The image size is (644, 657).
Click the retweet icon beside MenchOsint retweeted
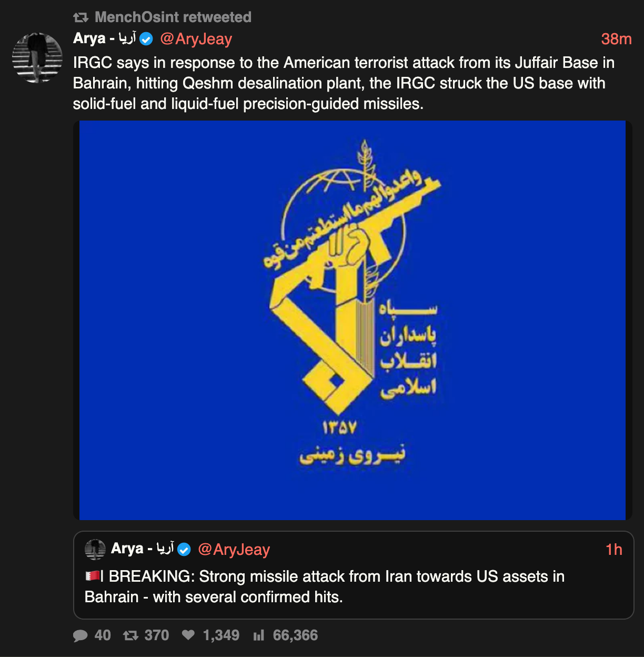pyautogui.click(x=80, y=17)
